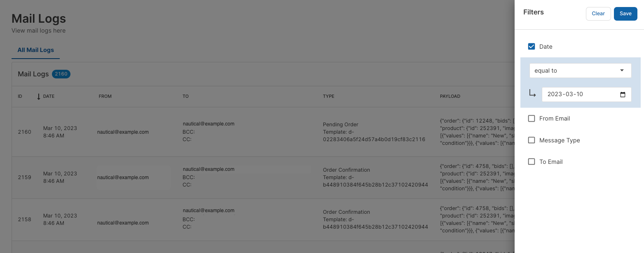Save the current filter settings
The width and height of the screenshot is (644, 253).
point(625,14)
